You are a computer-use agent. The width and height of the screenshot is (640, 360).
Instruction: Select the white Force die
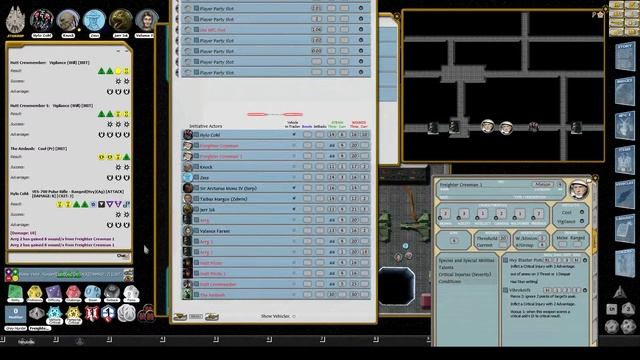pos(131,293)
